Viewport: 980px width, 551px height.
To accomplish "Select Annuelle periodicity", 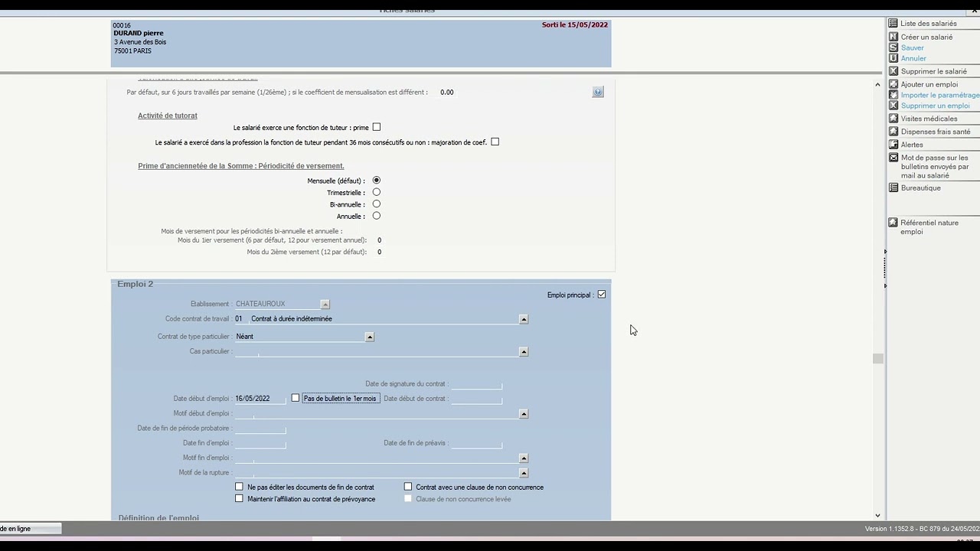I will point(376,216).
